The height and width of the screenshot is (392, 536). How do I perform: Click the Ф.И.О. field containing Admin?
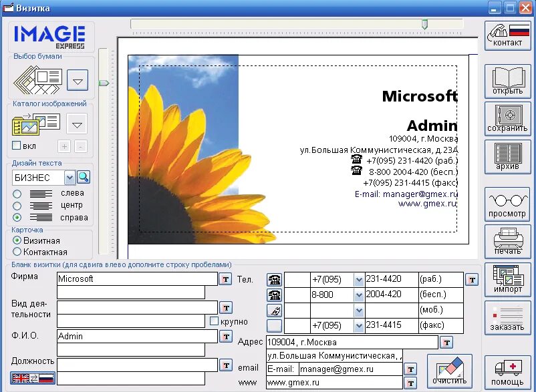tap(137, 337)
